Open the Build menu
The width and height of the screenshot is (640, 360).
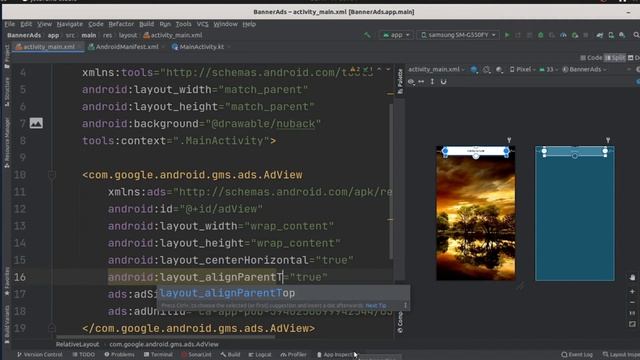tap(147, 24)
